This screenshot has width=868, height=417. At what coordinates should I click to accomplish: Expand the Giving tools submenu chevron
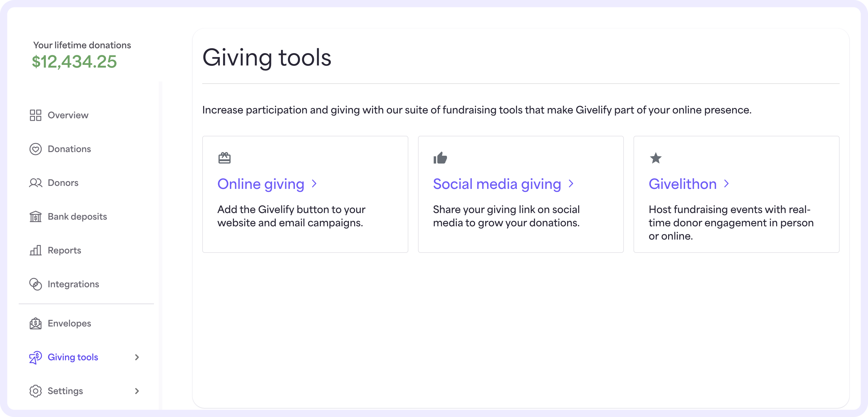137,357
